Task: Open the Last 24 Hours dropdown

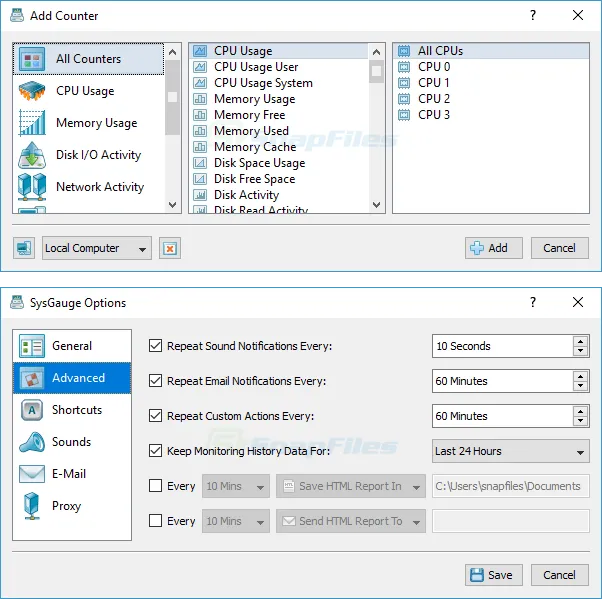Action: (511, 451)
